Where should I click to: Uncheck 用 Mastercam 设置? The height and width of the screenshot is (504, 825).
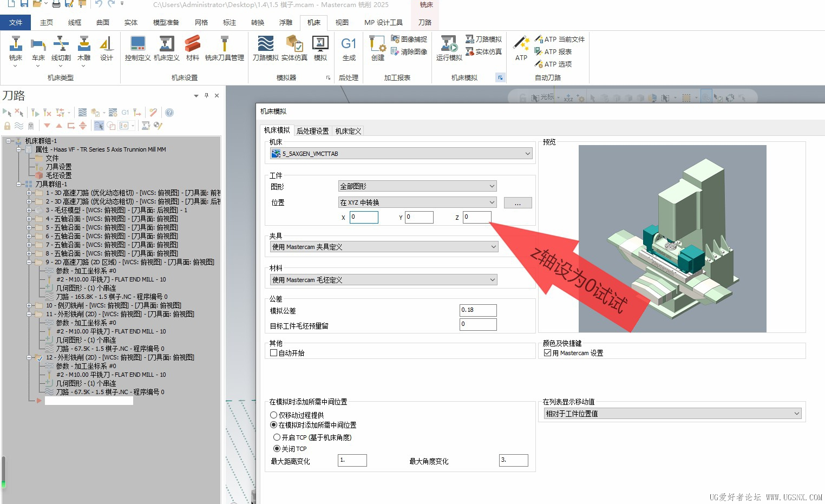548,353
